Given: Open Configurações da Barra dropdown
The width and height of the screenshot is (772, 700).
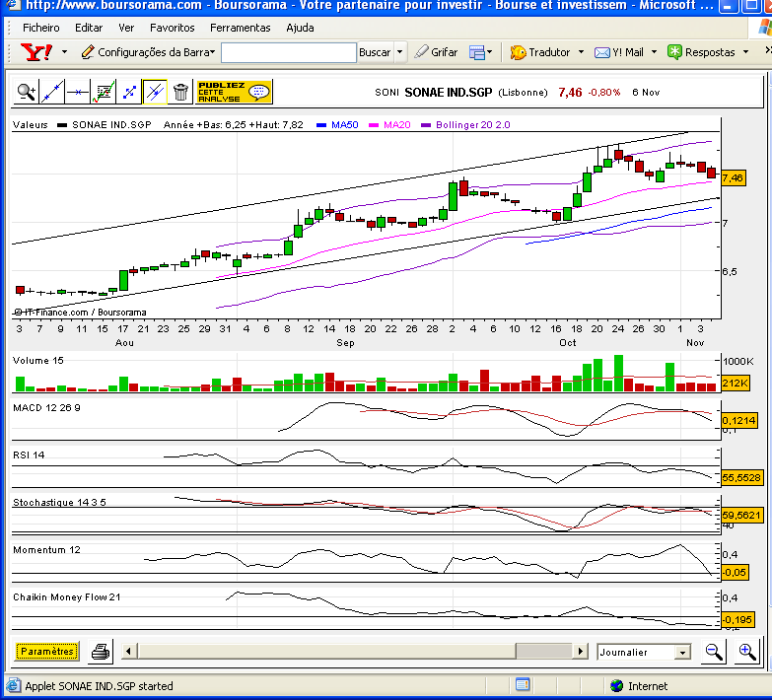Looking at the screenshot, I should pyautogui.click(x=148, y=52).
